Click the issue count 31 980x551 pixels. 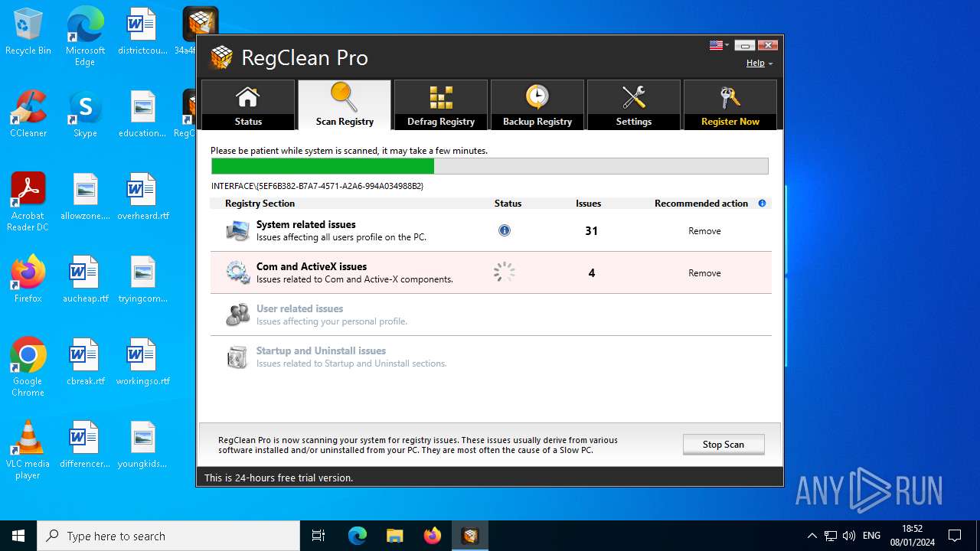click(x=591, y=231)
